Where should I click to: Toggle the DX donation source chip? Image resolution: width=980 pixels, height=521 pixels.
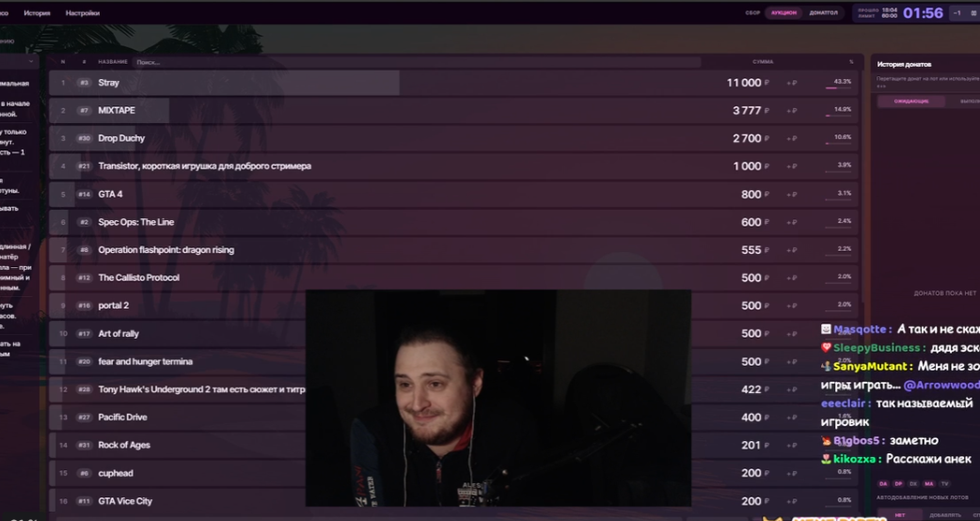914,483
